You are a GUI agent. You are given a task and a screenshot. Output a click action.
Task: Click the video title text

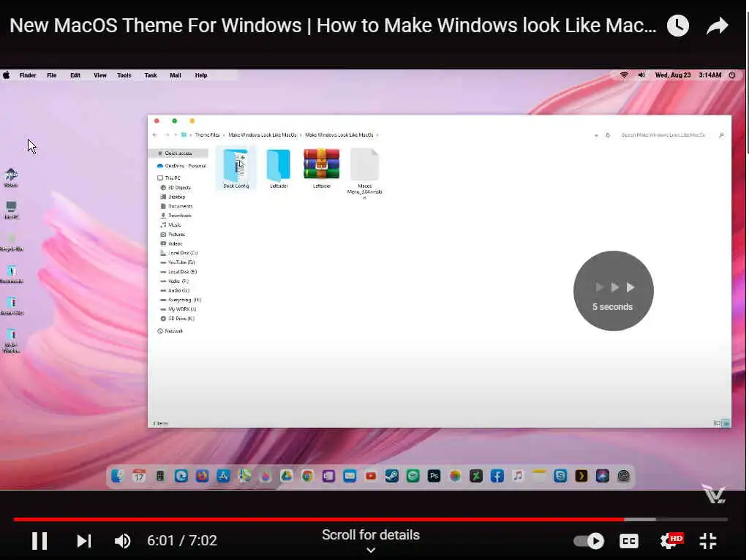pos(333,26)
